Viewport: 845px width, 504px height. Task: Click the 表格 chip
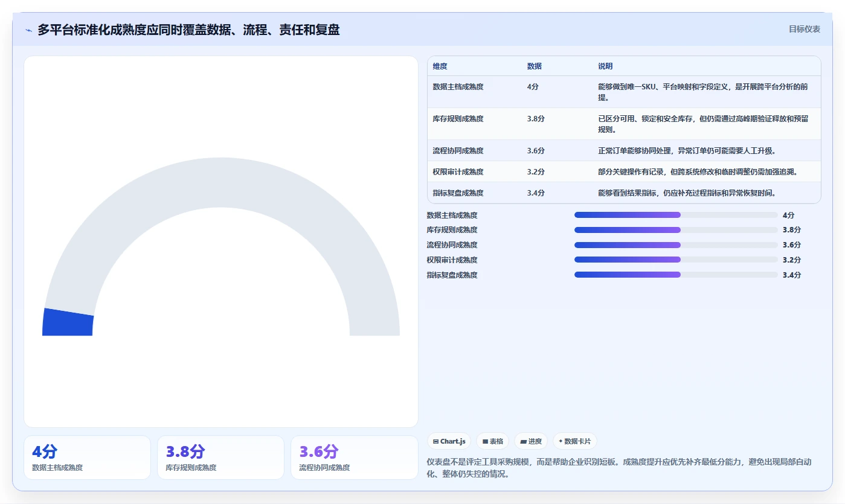tap(493, 441)
